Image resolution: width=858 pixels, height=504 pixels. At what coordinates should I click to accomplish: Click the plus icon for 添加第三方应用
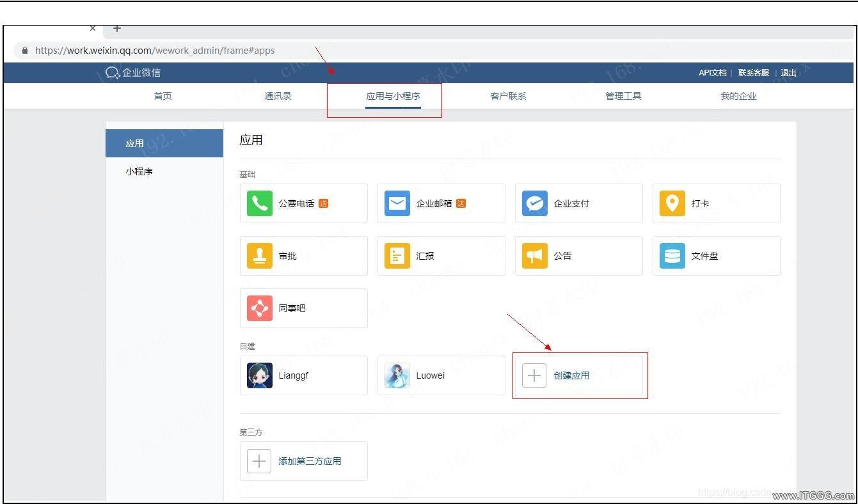point(259,461)
